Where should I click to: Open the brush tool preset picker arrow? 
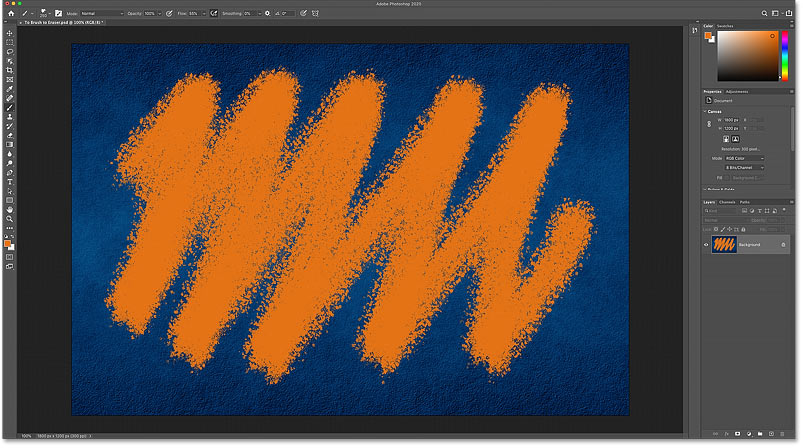tap(32, 13)
